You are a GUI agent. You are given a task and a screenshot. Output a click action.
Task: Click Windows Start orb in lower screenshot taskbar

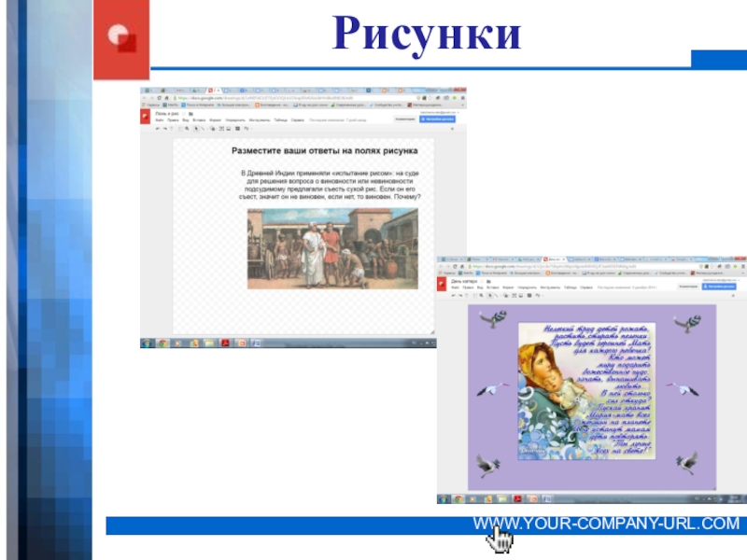443,499
